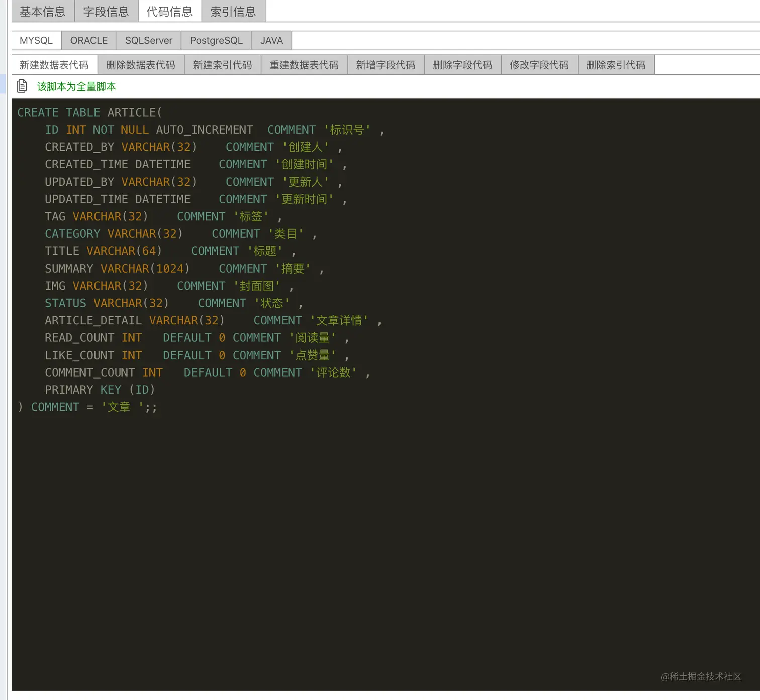The image size is (760, 700).
Task: Click the CREATED_BY VARCHAR(32) line
Action: tap(194, 147)
